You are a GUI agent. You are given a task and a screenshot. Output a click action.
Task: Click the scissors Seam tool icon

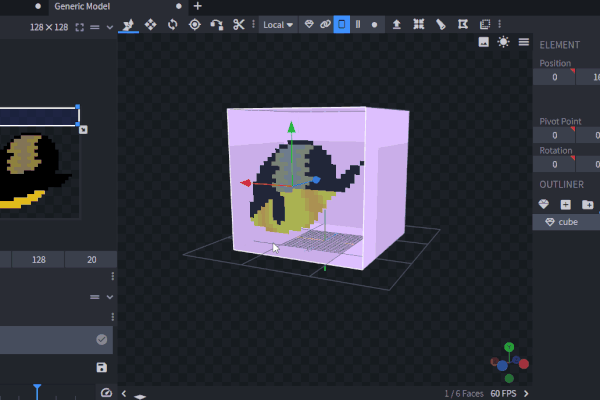(x=239, y=23)
